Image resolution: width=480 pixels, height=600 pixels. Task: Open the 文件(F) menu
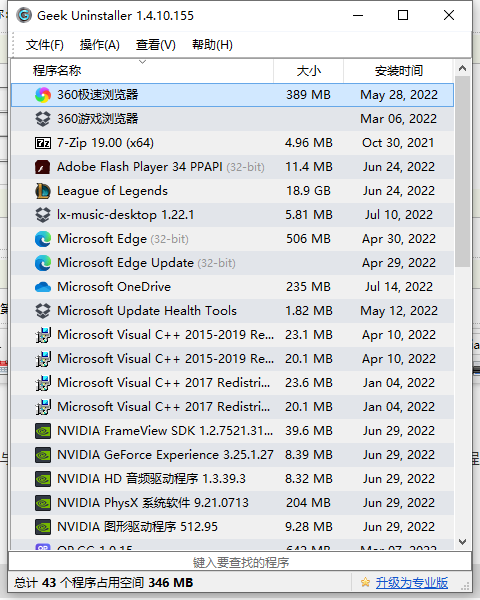click(44, 45)
